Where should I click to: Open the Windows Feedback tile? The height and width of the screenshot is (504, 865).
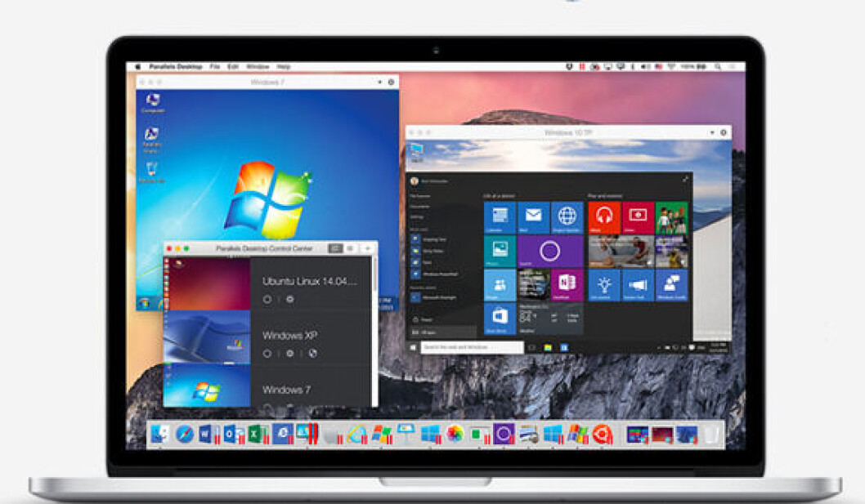671,285
